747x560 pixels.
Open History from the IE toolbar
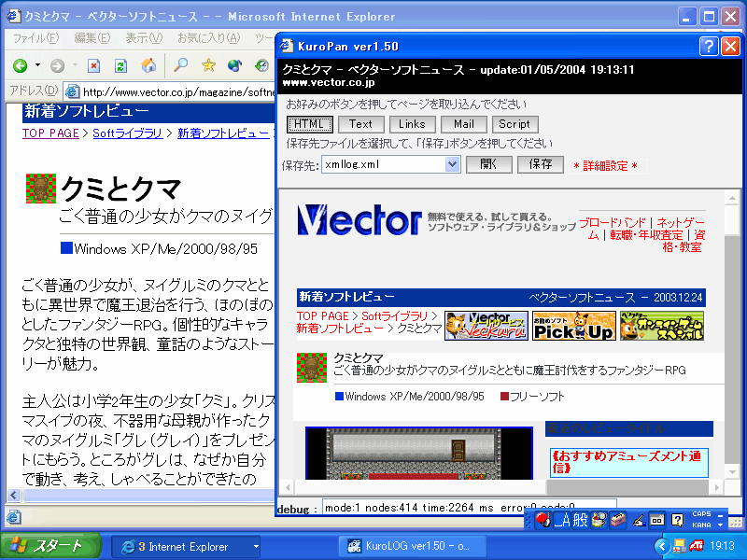tap(261, 65)
